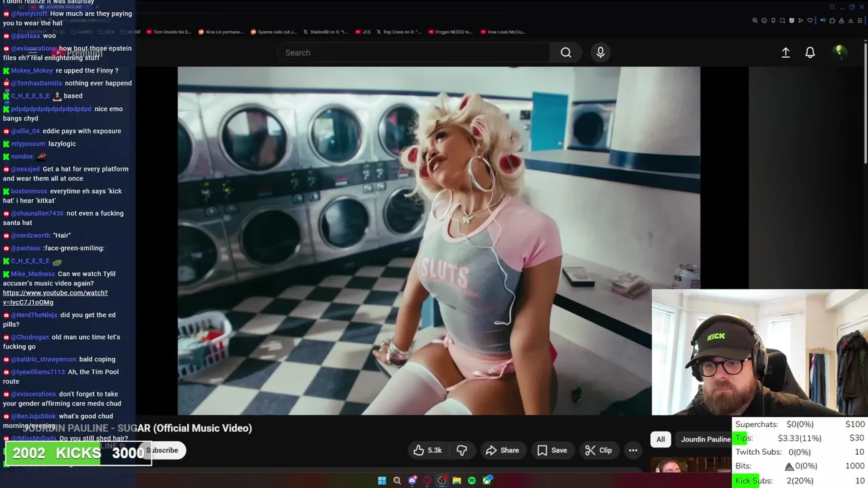
Task: Switch to OBS Studio in the taskbar
Action: pyautogui.click(x=442, y=481)
